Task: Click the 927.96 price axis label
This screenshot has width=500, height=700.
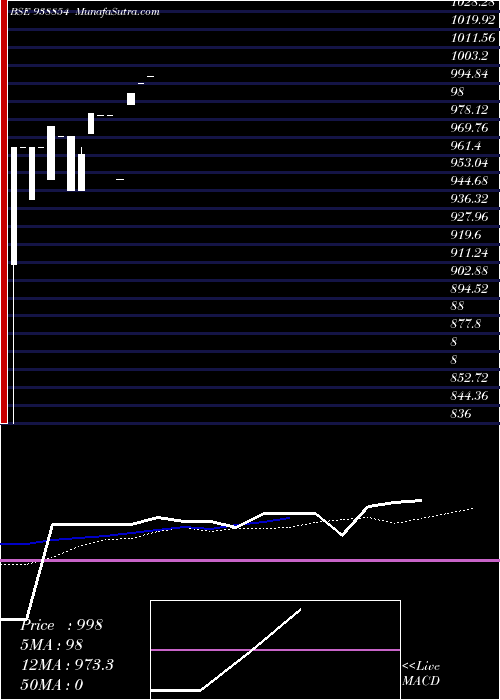Action: 470,217
